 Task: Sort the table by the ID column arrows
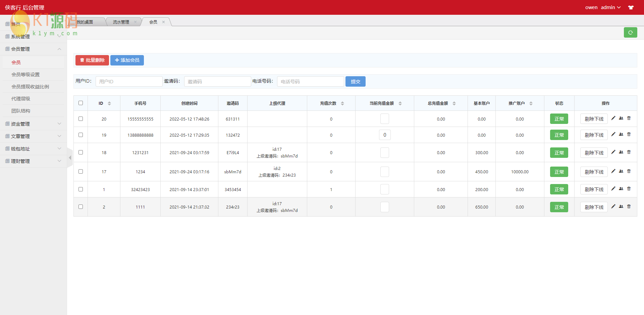(109, 103)
